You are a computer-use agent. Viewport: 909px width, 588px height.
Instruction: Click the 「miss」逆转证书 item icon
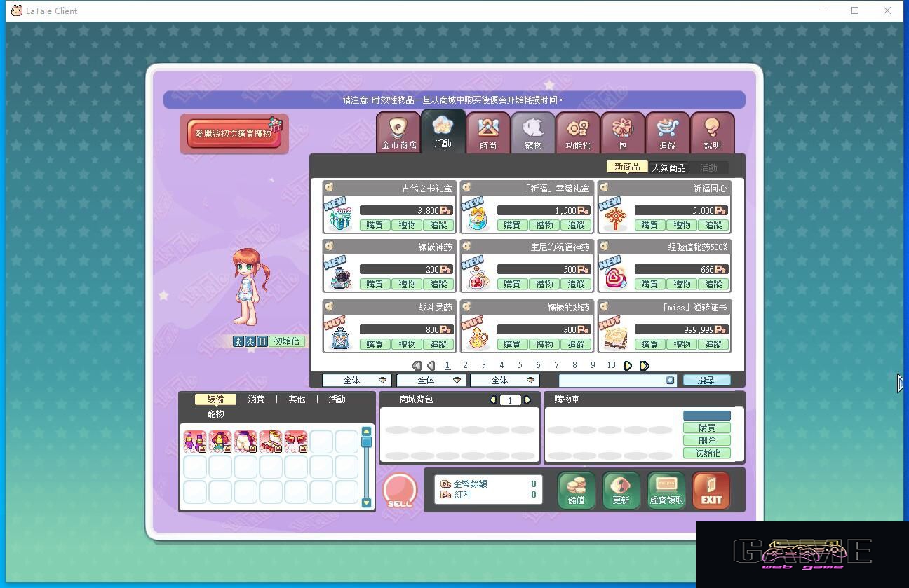(x=615, y=337)
